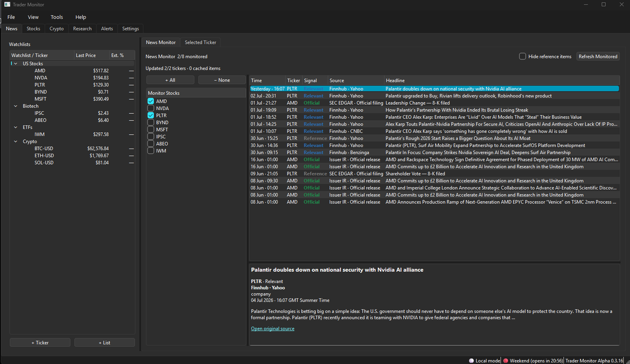Check the BYND monitor checkbox
This screenshot has height=364, width=630.
pyautogui.click(x=151, y=122)
